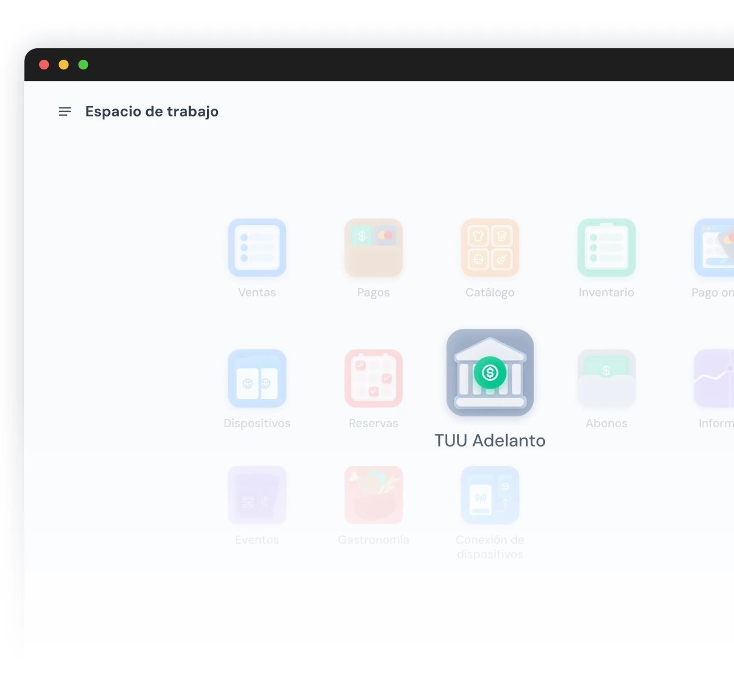
Task: Open the Reservas calendar icon
Action: pos(374,378)
